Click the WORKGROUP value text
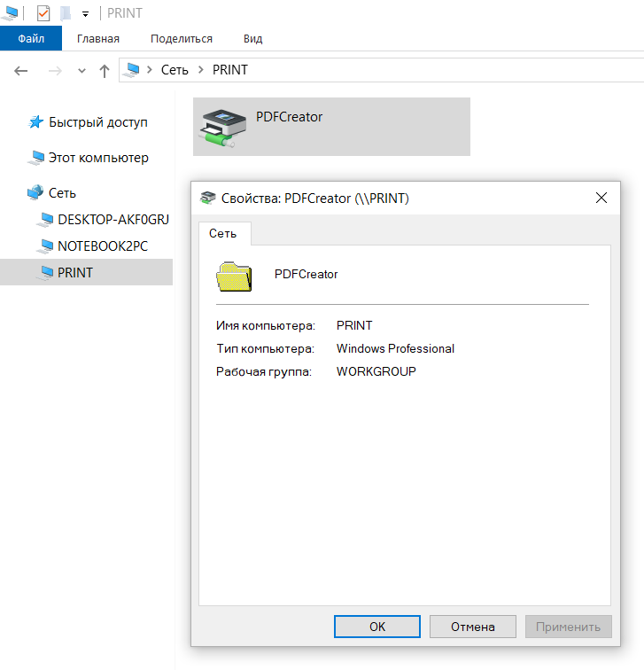The height and width of the screenshot is (670, 644). pos(376,371)
